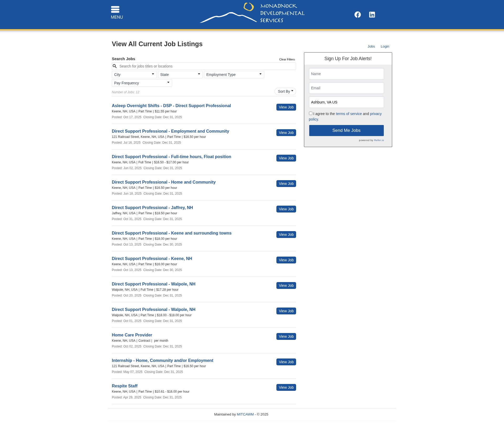View Job for Full-time hours Float position

[x=286, y=158]
